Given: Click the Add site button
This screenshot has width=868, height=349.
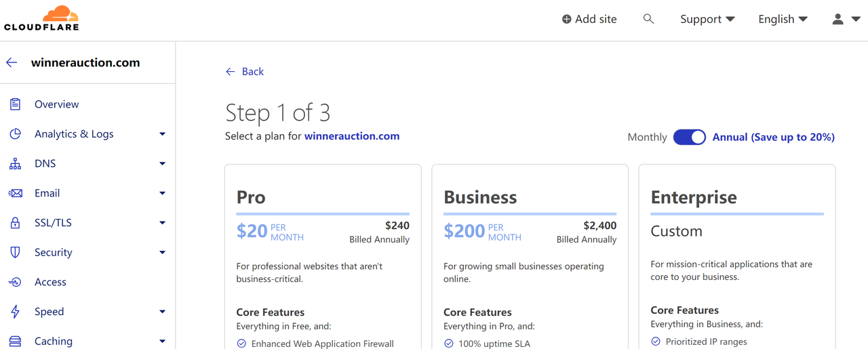Looking at the screenshot, I should [x=589, y=19].
